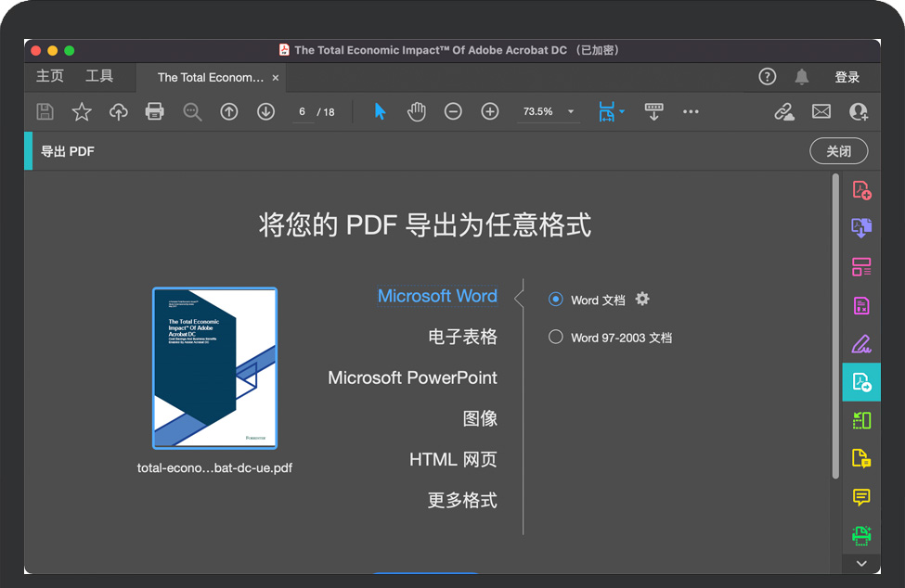Click the zoom out minus icon
The image size is (905, 588).
point(453,111)
